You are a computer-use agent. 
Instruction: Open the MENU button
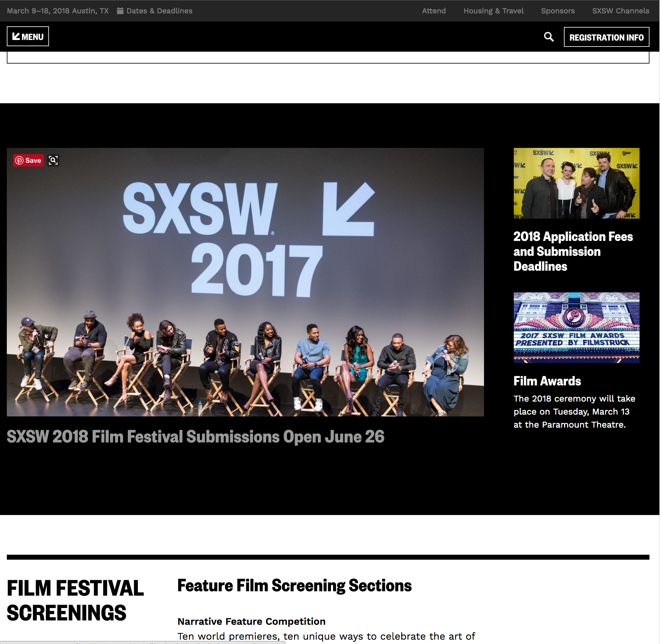28,37
